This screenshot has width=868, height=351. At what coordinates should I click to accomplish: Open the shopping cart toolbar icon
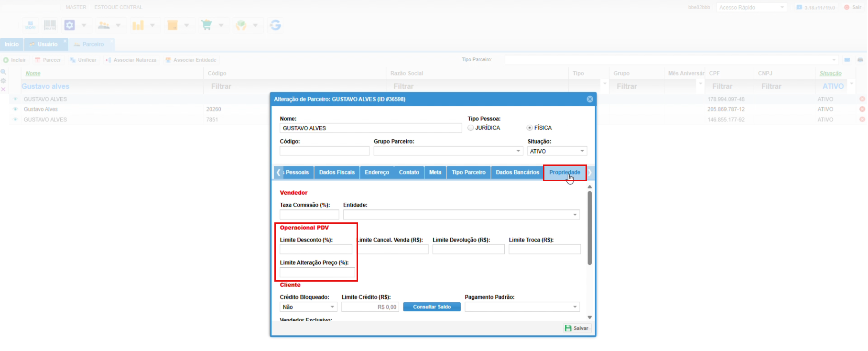[x=206, y=25]
